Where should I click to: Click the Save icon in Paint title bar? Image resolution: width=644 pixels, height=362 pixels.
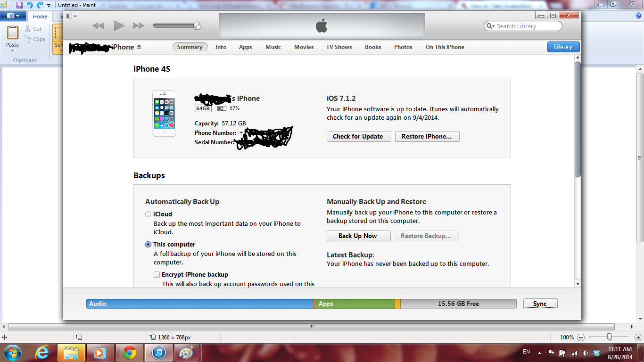pos(19,5)
